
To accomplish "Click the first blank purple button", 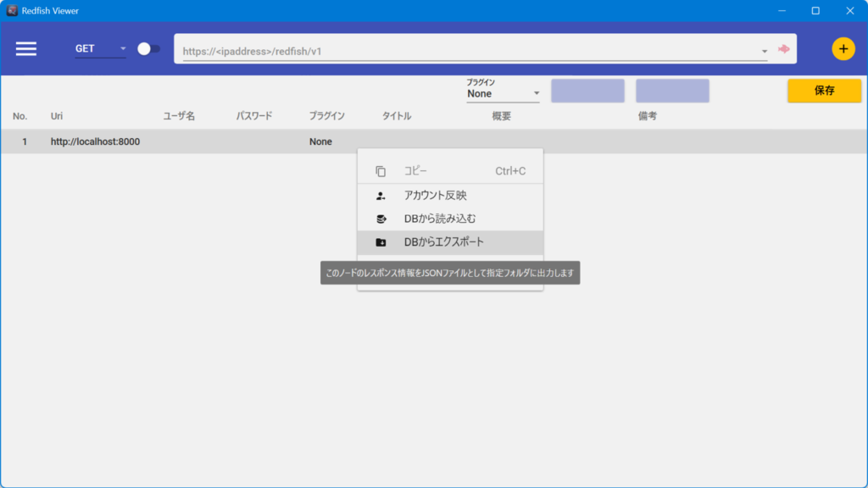I will 587,90.
